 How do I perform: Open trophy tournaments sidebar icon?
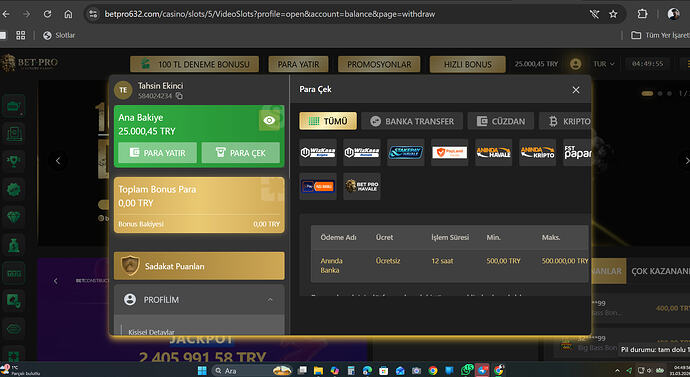[x=14, y=161]
